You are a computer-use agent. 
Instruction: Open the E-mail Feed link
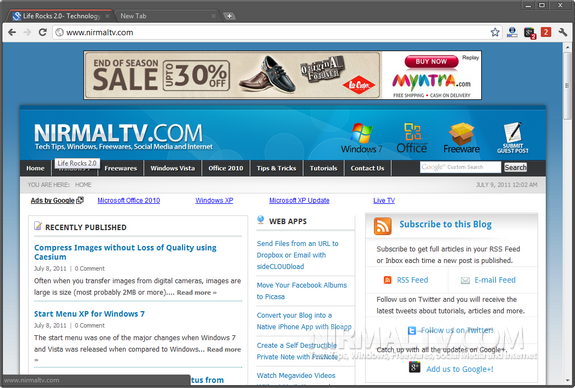coord(495,280)
